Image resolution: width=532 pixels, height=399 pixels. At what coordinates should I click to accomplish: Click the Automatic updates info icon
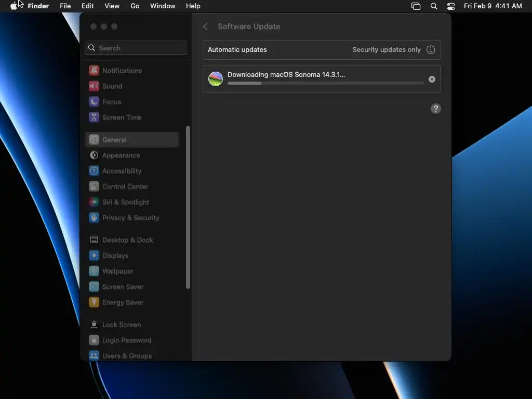coord(431,50)
